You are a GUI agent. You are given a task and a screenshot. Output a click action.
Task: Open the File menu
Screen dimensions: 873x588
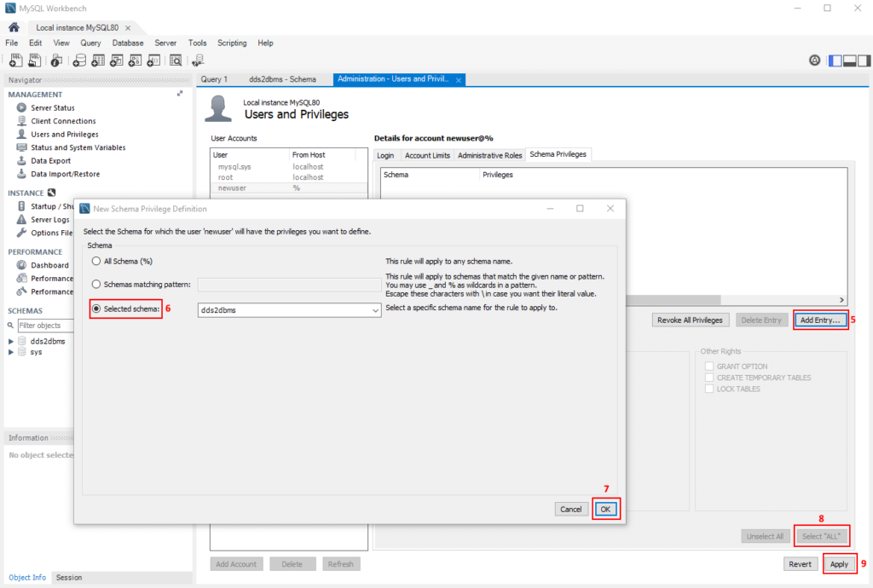tap(12, 43)
